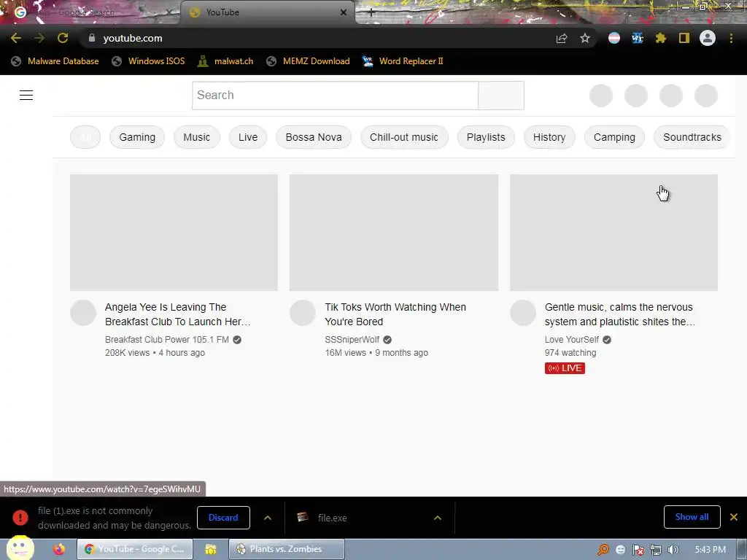
Task: Open the malwat.ch bookmark
Action: point(225,61)
